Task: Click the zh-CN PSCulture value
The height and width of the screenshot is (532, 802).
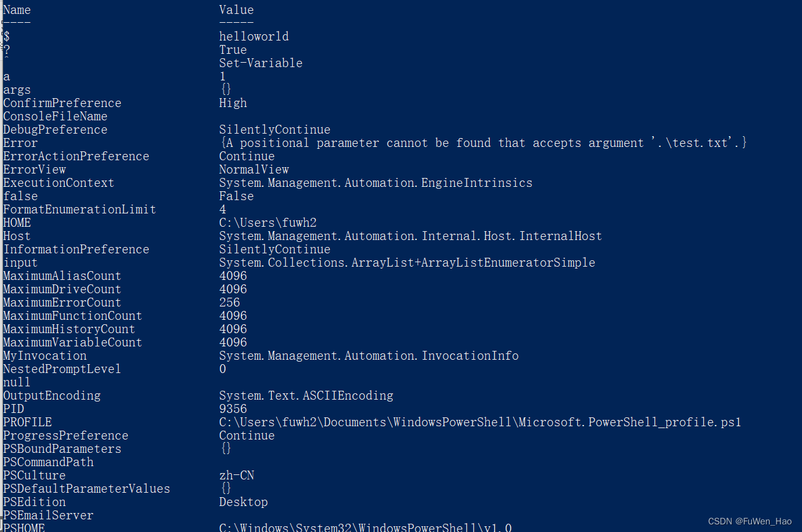Action: coord(236,476)
